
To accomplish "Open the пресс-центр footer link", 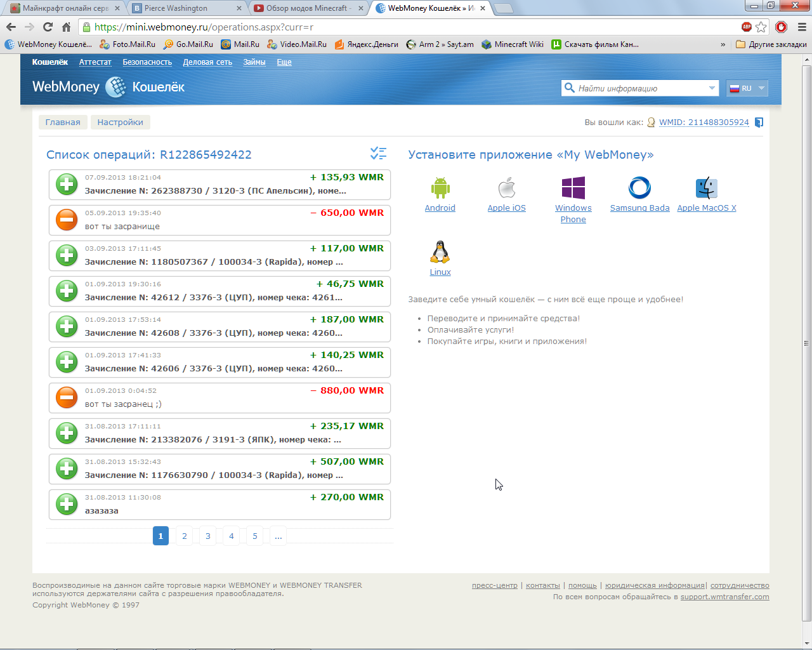I will [495, 585].
